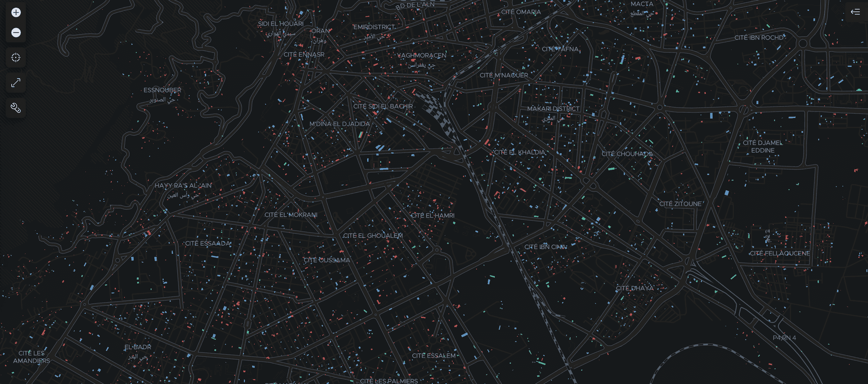The height and width of the screenshot is (384, 868).
Task: Recenter map using the crosshair locate icon
Action: click(16, 58)
